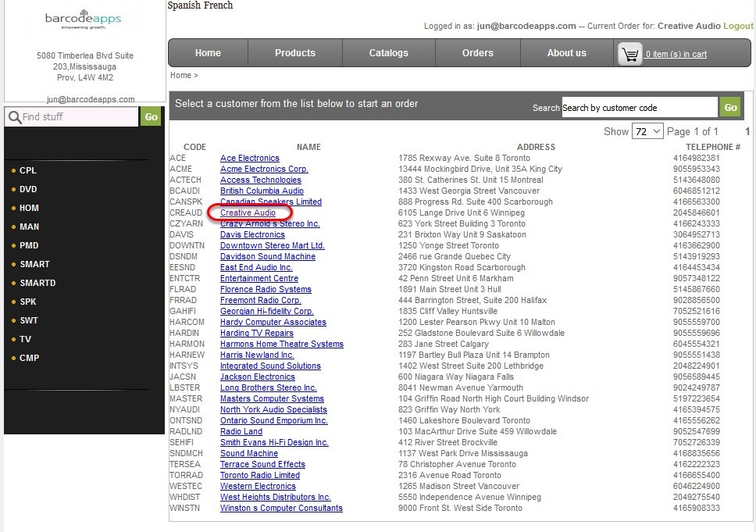Viewport: 756px width, 532px height.
Task: Select the TV category in sidebar
Action: (25, 340)
